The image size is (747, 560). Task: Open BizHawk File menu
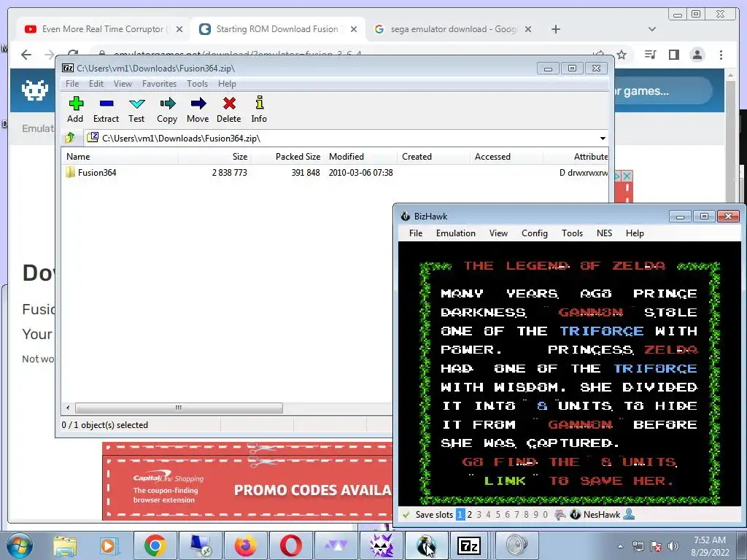[416, 233]
